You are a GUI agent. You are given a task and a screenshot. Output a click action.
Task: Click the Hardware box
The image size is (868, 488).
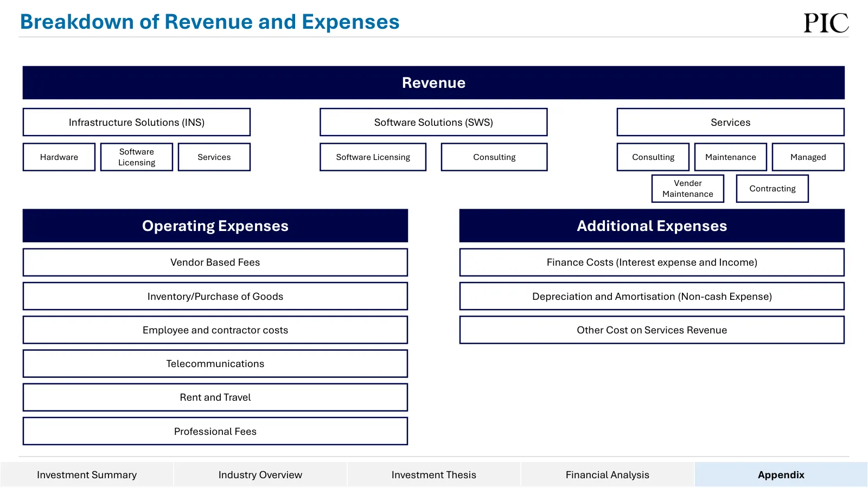[59, 157]
